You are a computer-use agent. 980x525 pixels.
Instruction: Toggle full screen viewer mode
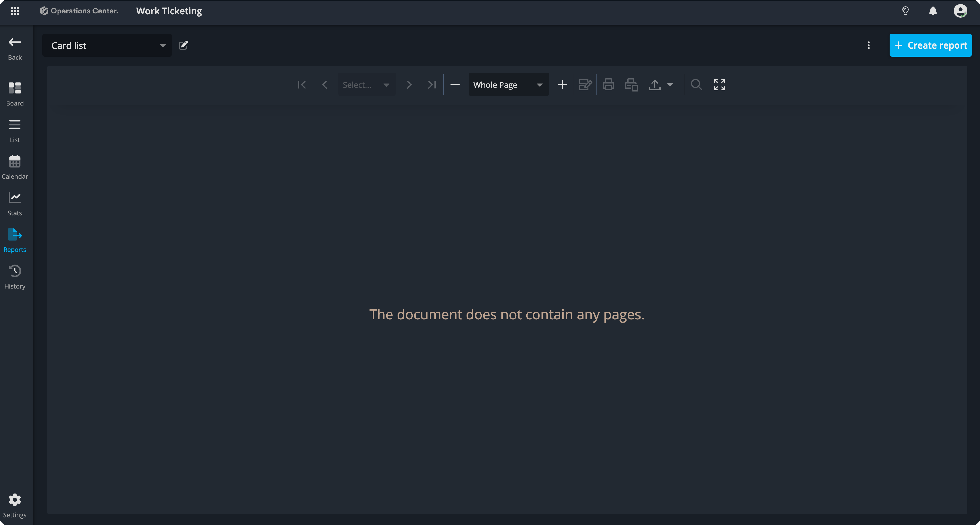tap(719, 85)
